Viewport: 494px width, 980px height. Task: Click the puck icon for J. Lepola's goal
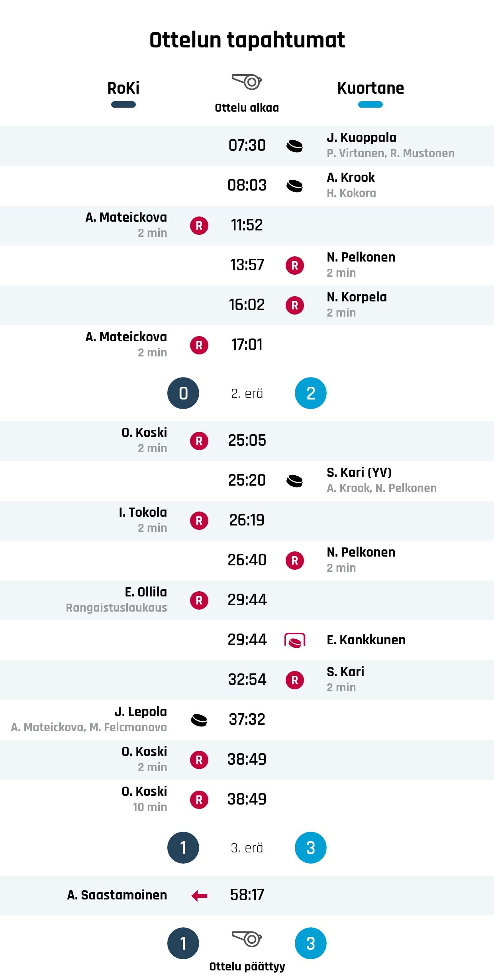(199, 720)
